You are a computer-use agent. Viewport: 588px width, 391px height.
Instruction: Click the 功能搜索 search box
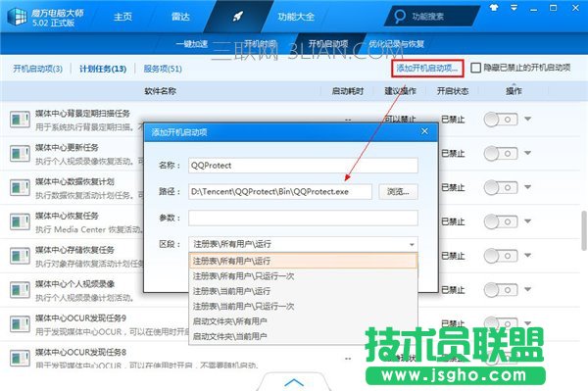pyautogui.click(x=431, y=17)
